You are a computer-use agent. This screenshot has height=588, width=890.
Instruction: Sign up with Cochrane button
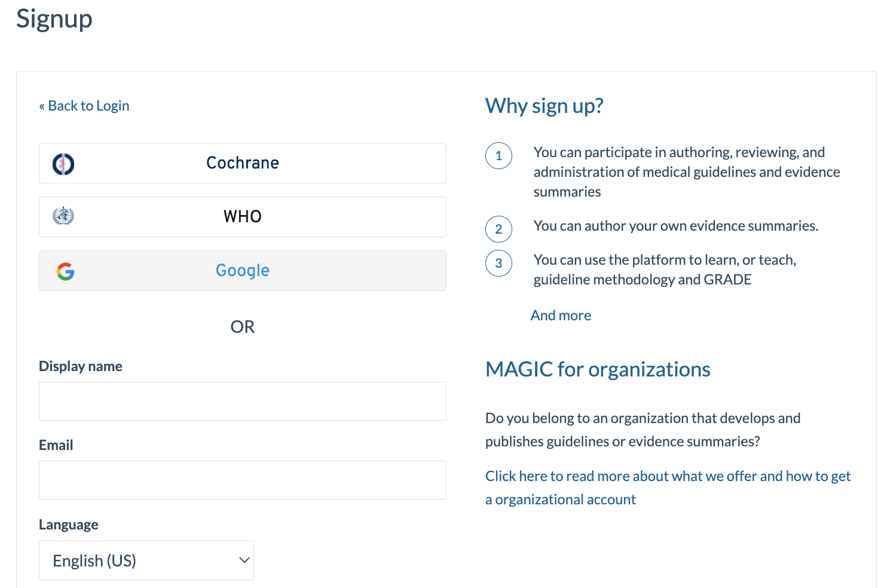click(243, 163)
